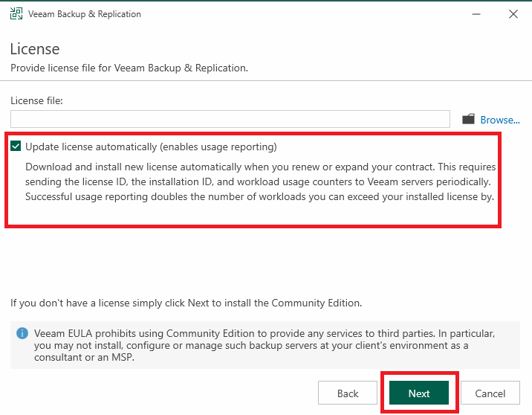Click the 'Download and install new license' sentence
The image size is (532, 415).
tap(230, 167)
